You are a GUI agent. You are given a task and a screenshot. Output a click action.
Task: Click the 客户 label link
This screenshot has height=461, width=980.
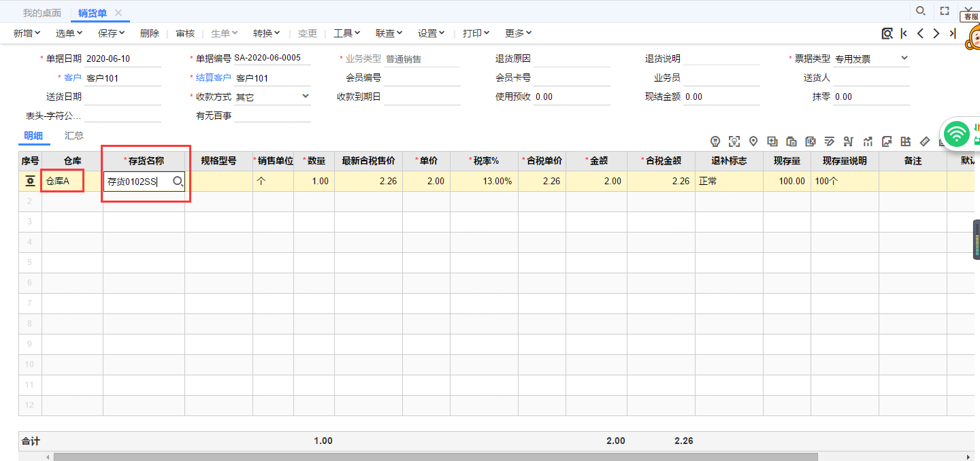point(73,78)
